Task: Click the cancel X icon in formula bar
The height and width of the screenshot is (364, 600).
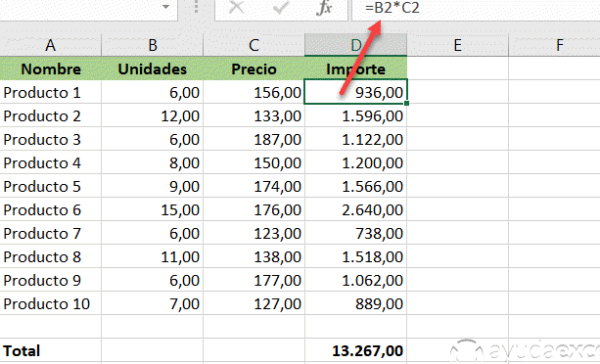Action: tap(237, 7)
